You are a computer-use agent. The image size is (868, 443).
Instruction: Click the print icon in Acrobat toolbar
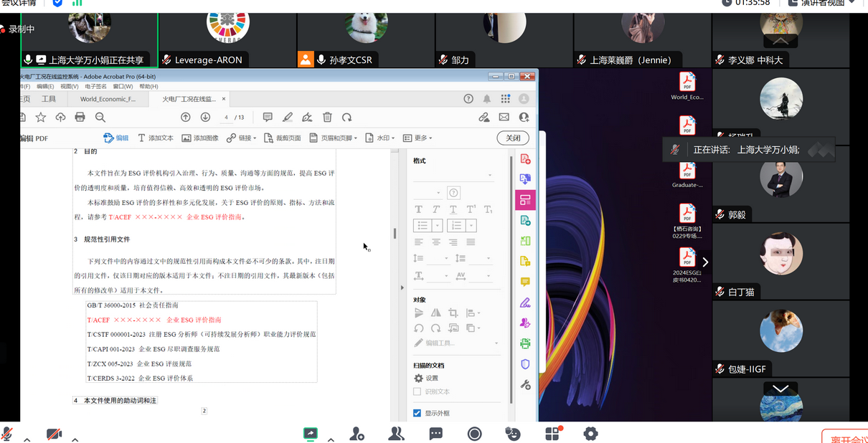point(80,117)
